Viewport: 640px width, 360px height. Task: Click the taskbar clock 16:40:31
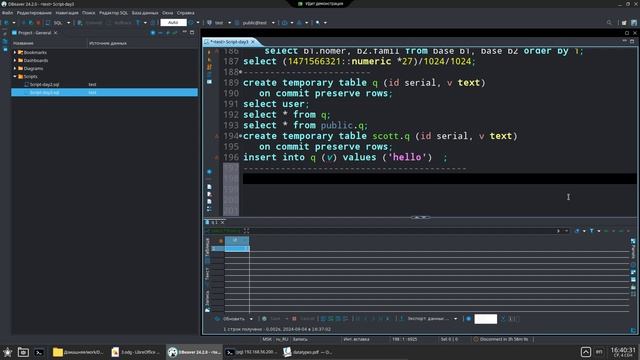[623, 352]
